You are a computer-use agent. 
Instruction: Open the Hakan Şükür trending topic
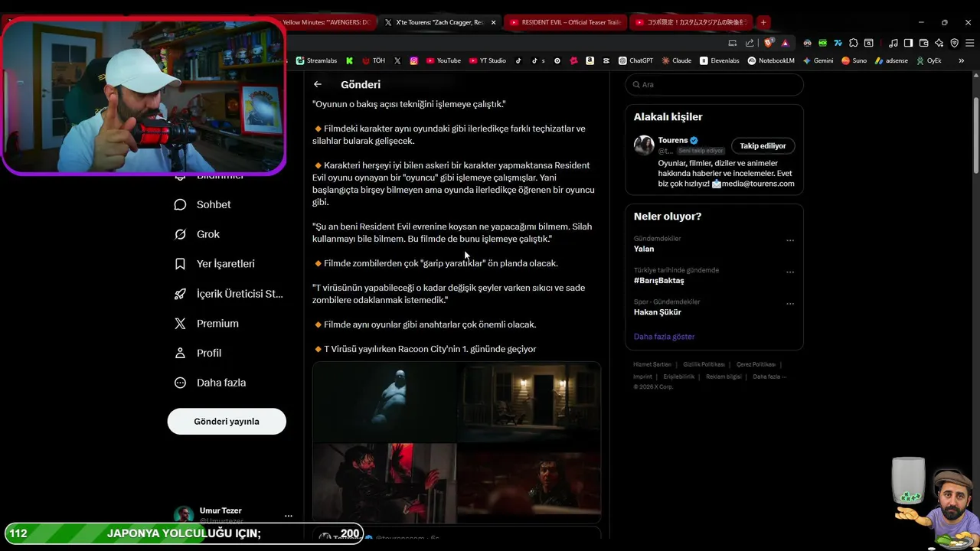657,312
